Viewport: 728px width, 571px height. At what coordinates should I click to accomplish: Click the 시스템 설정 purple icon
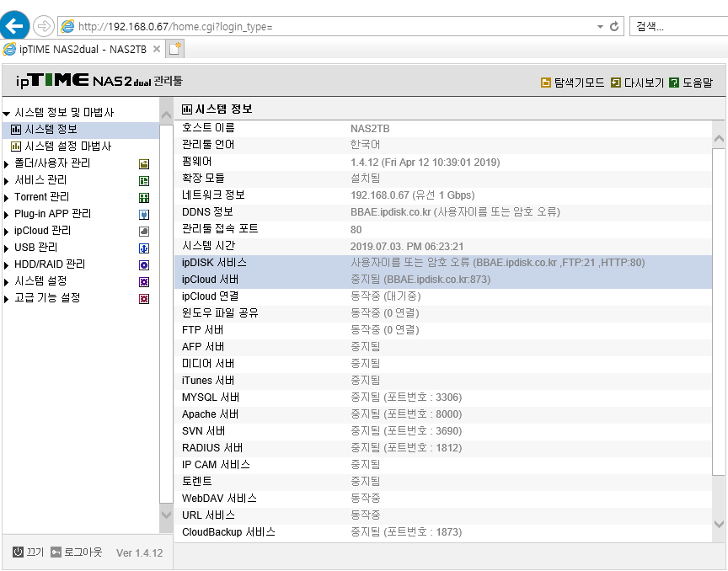pyautogui.click(x=144, y=282)
